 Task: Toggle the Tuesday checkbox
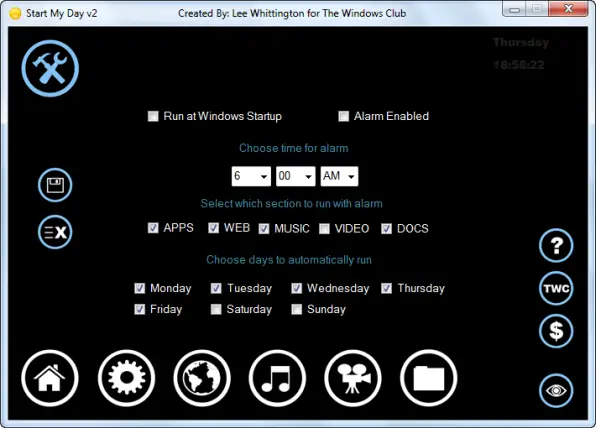tap(216, 288)
